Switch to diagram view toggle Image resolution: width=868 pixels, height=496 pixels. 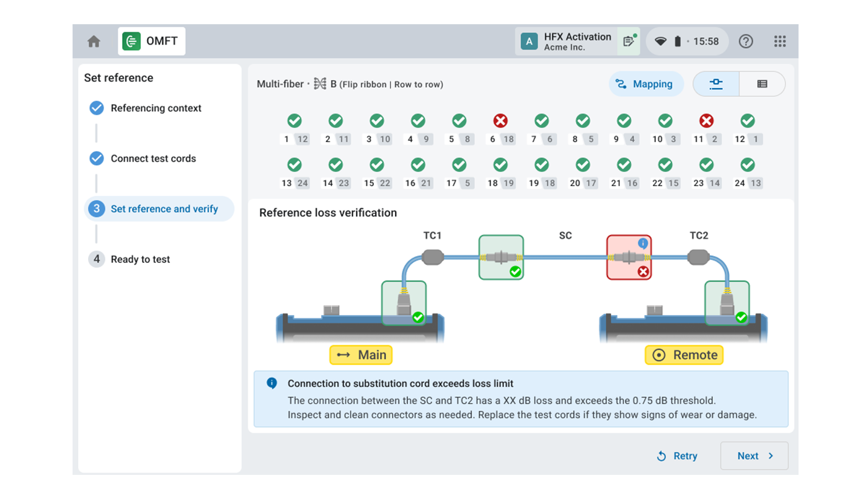click(x=716, y=84)
